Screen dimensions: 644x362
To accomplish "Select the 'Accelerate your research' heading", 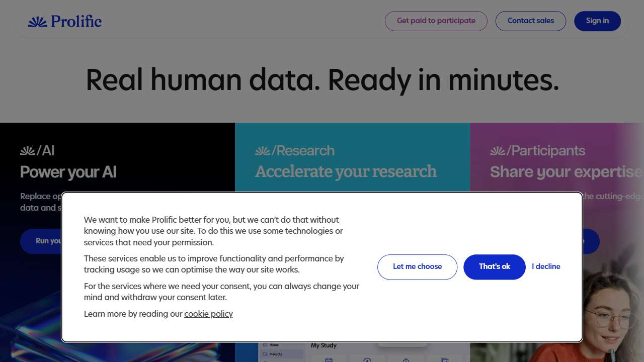I will point(346,171).
